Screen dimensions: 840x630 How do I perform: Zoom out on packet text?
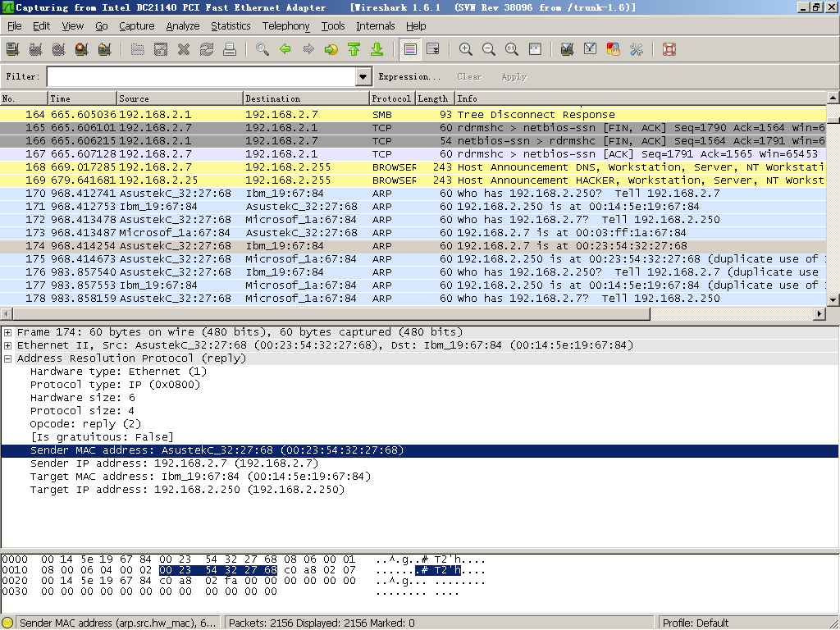pos(489,50)
